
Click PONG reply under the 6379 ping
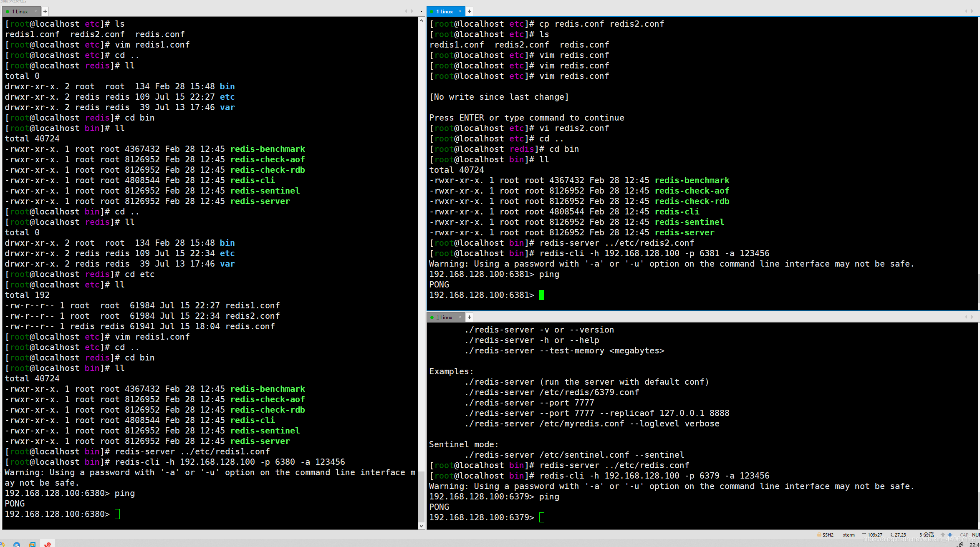click(x=439, y=507)
